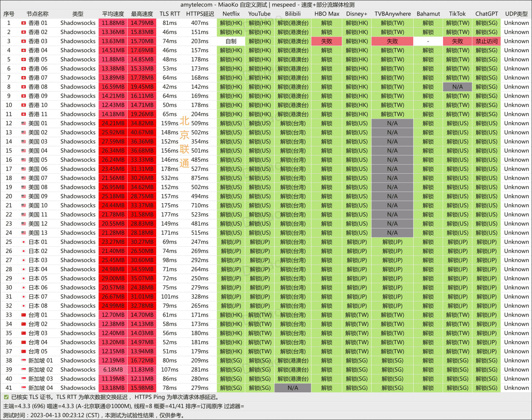Click the TLS RTT column header
The width and height of the screenshot is (532, 420).
(x=170, y=14)
